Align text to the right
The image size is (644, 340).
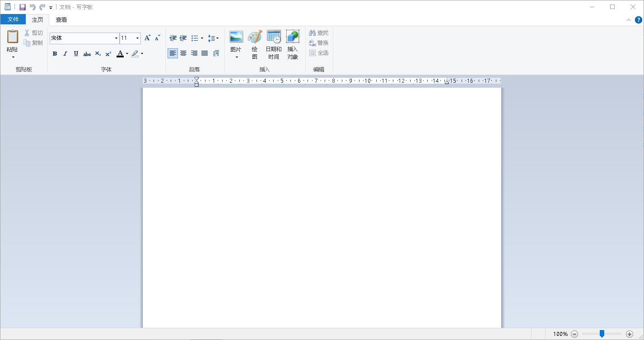(194, 53)
